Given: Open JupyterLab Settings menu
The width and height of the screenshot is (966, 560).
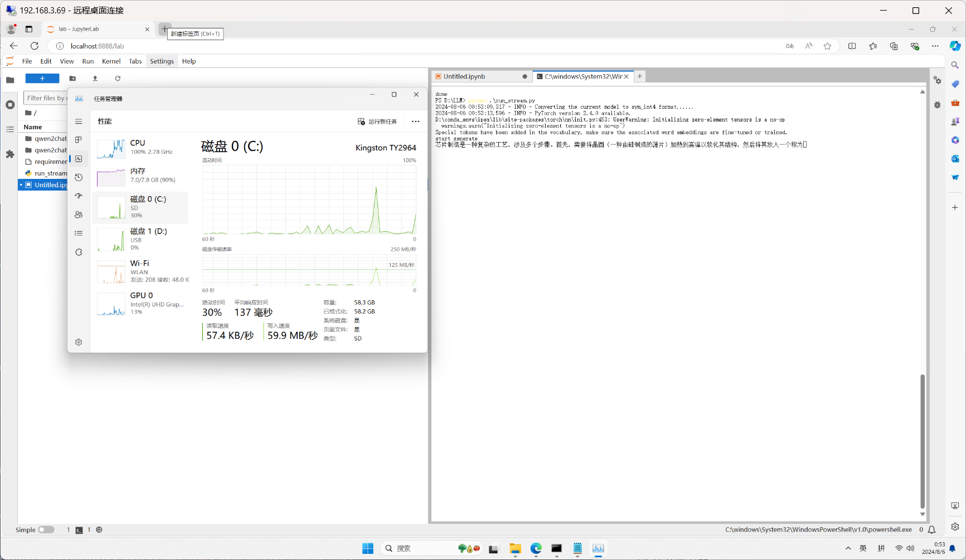Looking at the screenshot, I should [162, 61].
